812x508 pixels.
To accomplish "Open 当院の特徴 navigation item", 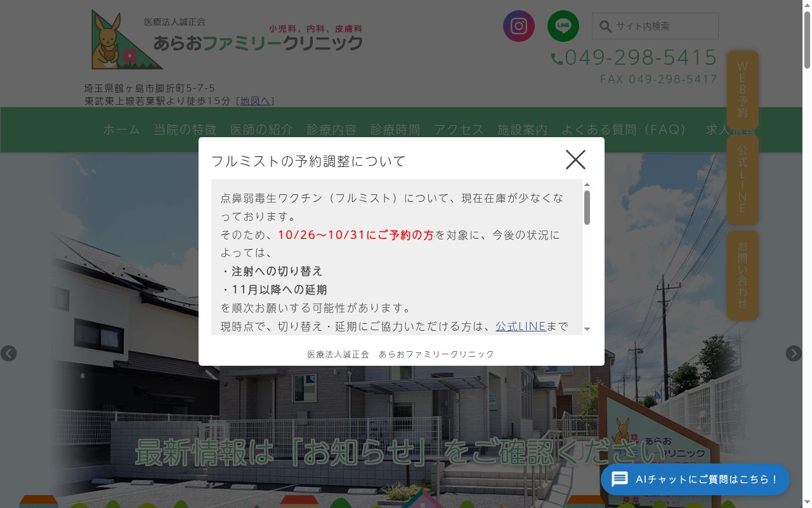I will point(185,130).
